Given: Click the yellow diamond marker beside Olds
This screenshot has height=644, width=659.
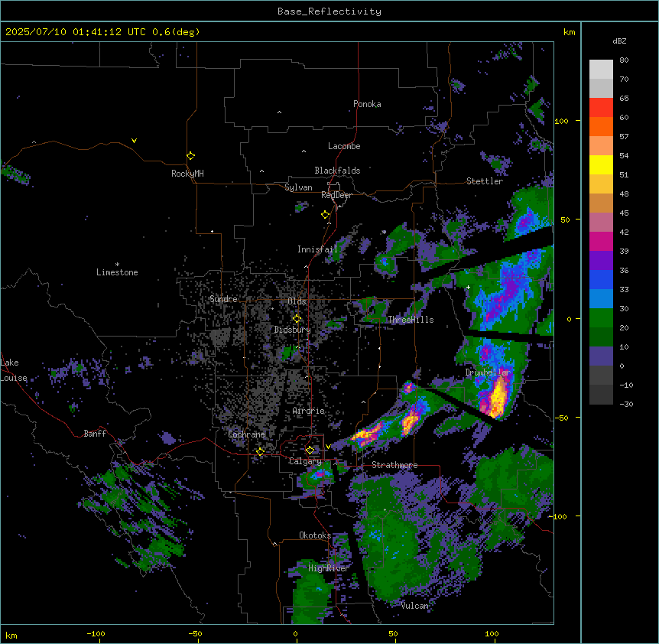Looking at the screenshot, I should [x=297, y=319].
